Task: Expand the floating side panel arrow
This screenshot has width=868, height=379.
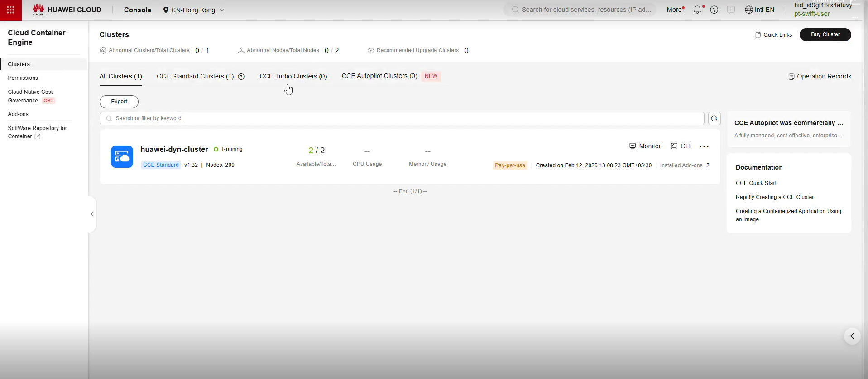Action: pos(852,336)
